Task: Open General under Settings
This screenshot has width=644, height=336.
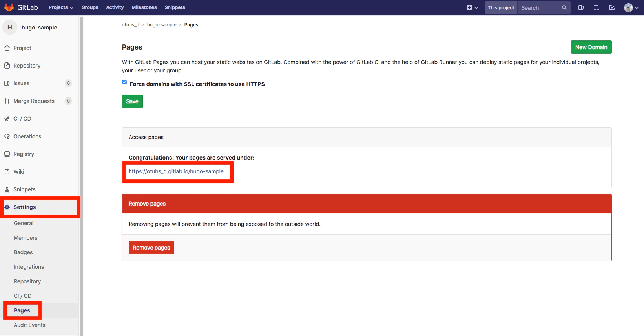Action: (24, 223)
